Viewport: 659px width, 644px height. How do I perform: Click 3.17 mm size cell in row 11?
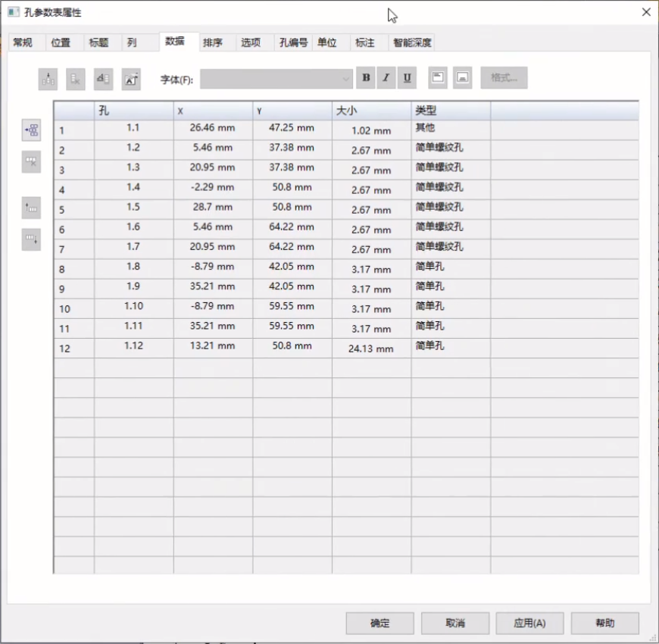click(x=371, y=328)
